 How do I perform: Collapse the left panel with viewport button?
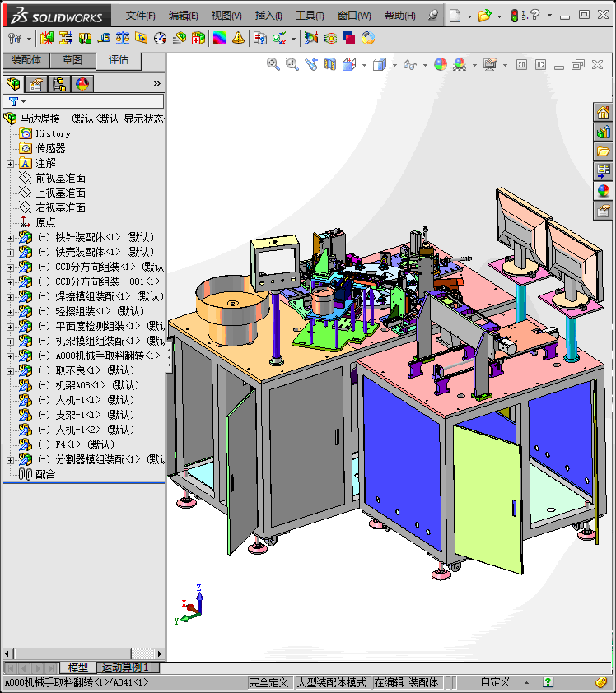tap(521, 65)
